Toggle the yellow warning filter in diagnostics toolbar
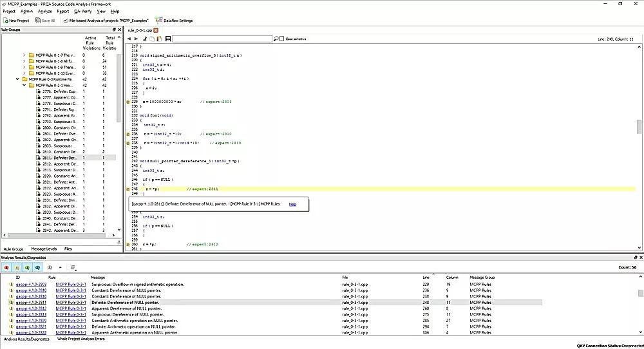Screen dimensions: 644x349 pyautogui.click(x=17, y=267)
